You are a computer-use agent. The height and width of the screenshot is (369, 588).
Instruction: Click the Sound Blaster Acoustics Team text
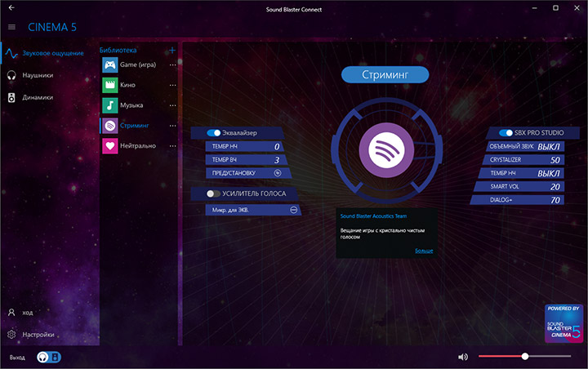click(373, 216)
